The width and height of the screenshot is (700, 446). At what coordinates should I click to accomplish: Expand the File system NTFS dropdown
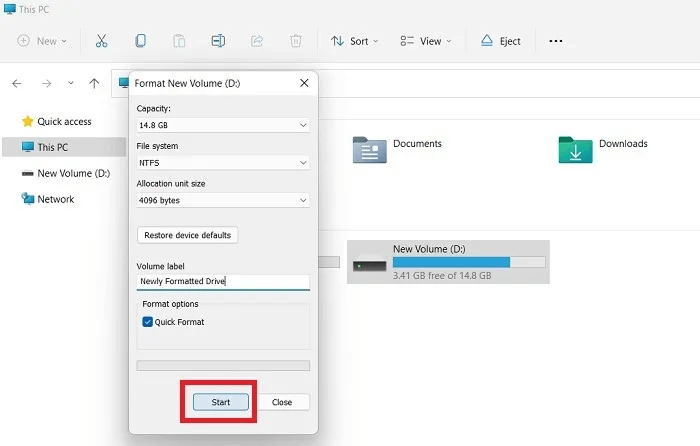[x=223, y=162]
